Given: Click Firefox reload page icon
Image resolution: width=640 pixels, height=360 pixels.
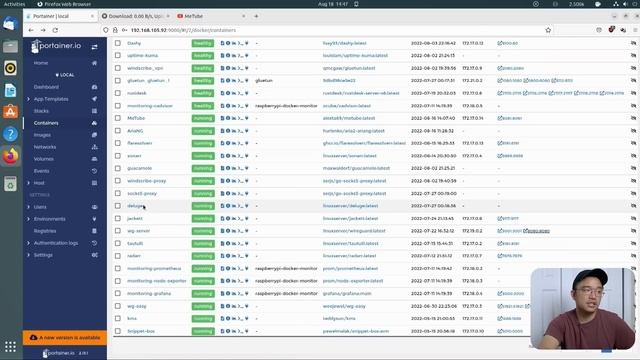Looking at the screenshot, I should pos(55,30).
